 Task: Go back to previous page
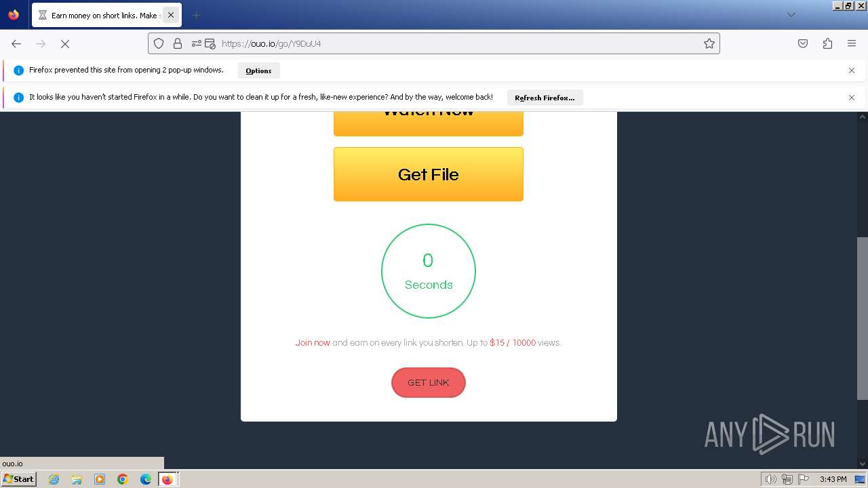[x=16, y=43]
